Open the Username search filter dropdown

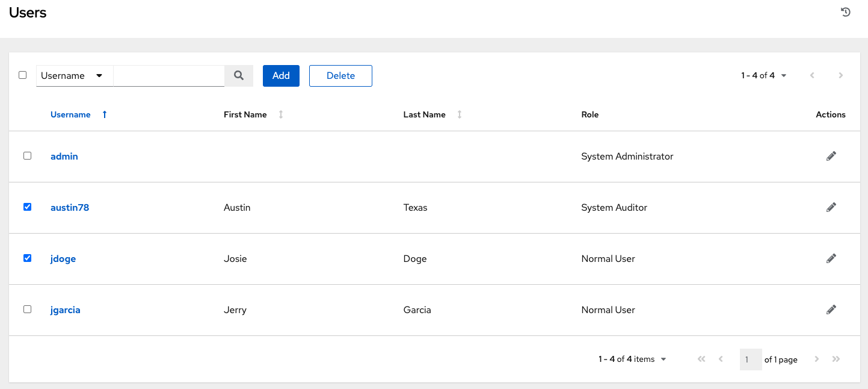click(74, 75)
